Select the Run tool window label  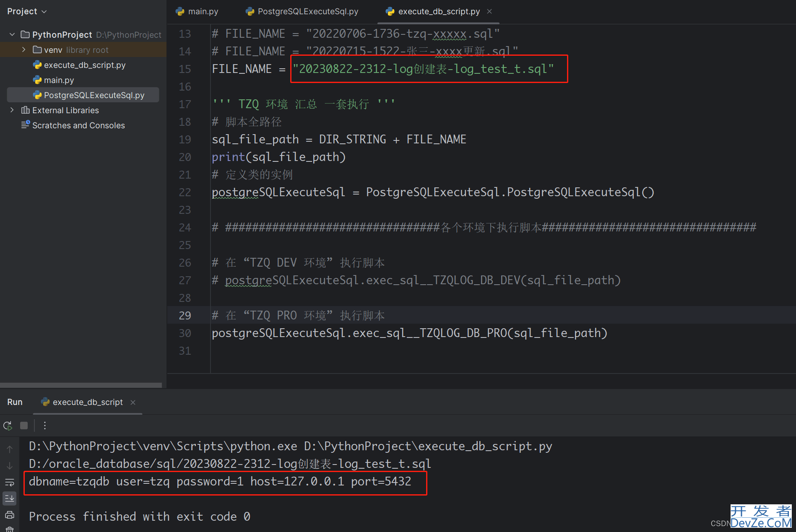click(x=15, y=402)
